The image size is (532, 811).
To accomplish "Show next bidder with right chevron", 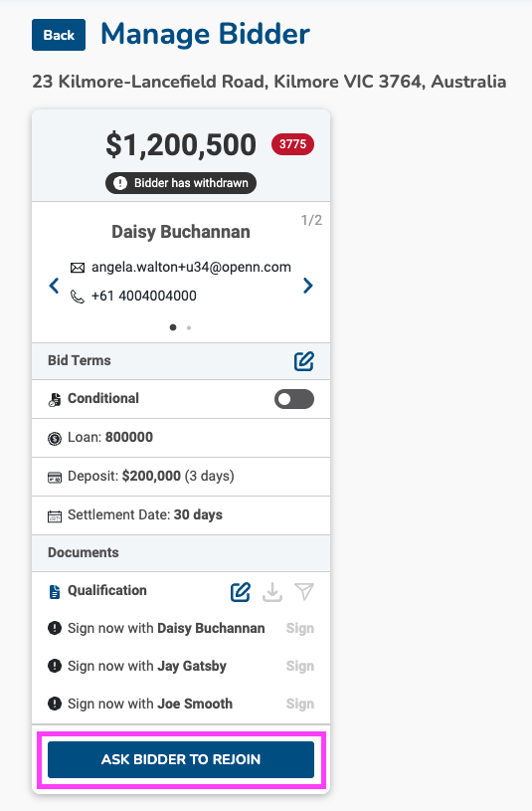I will [308, 286].
